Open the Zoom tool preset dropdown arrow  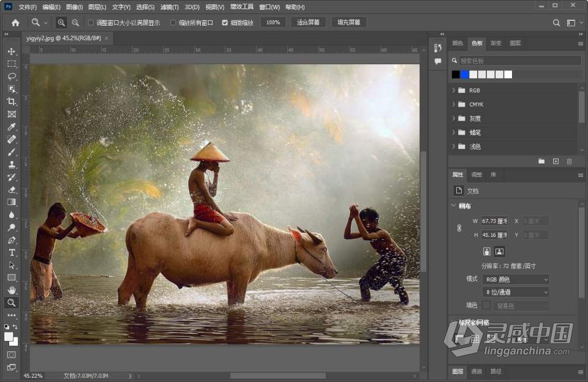tap(46, 23)
